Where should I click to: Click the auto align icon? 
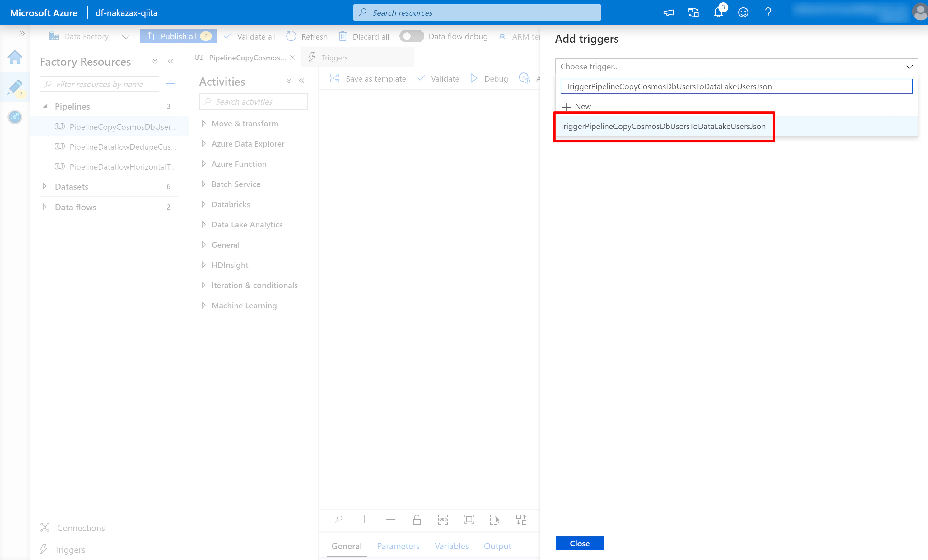pos(521,520)
